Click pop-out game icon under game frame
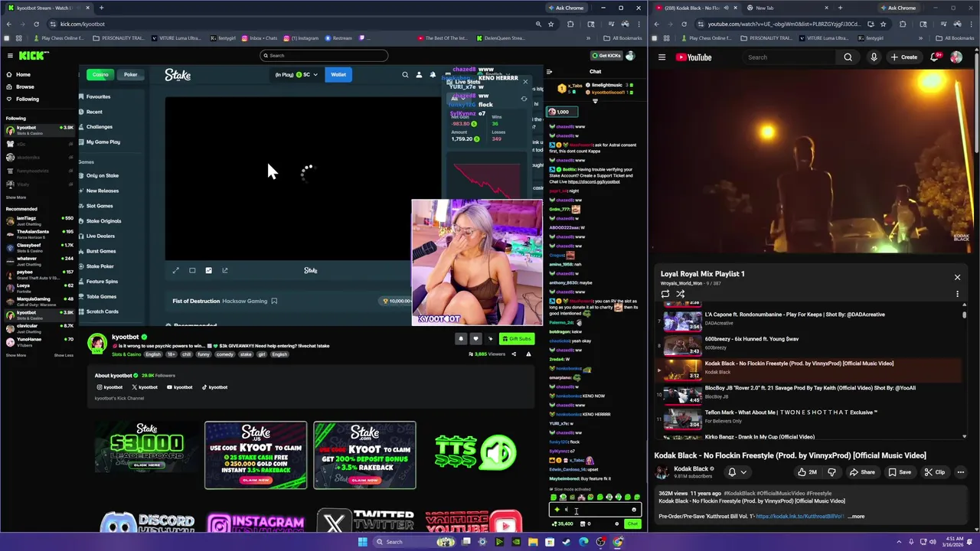 pyautogui.click(x=224, y=270)
